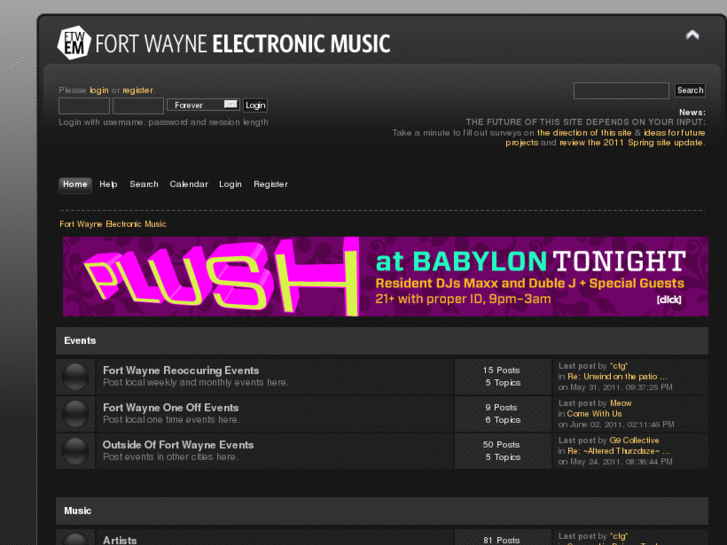Screen dimensions: 727x545
Task: Click the username input field
Action: pos(84,105)
